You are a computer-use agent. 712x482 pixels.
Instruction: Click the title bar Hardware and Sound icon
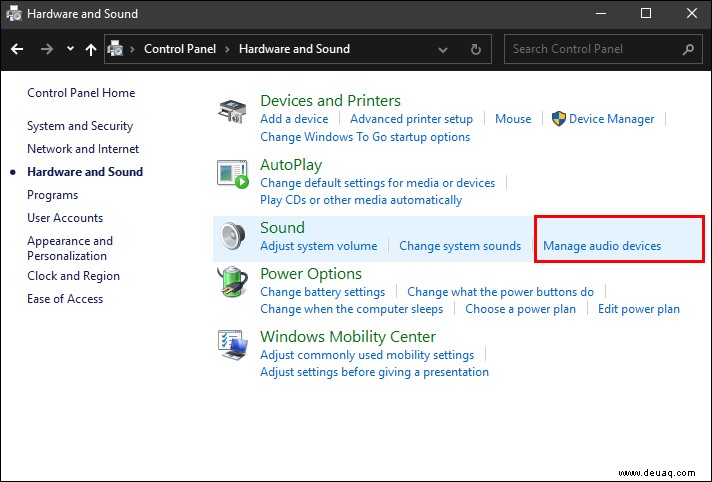14,14
